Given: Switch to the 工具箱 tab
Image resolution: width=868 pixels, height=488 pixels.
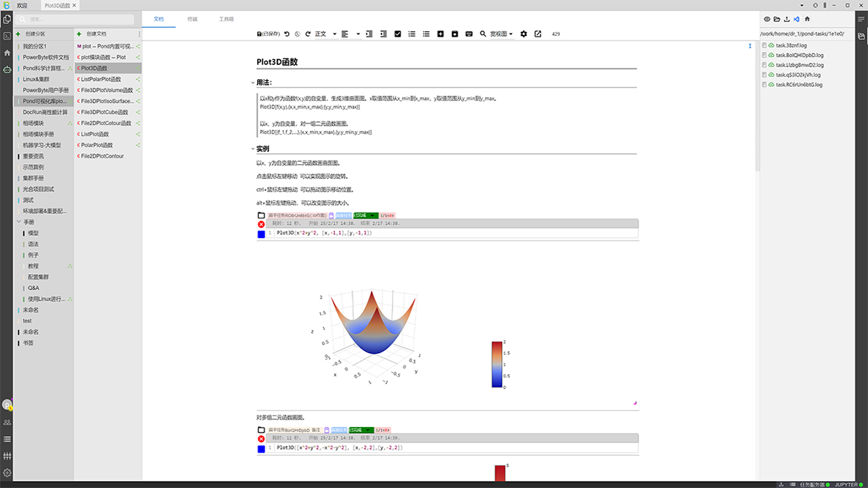Looking at the screenshot, I should point(226,19).
